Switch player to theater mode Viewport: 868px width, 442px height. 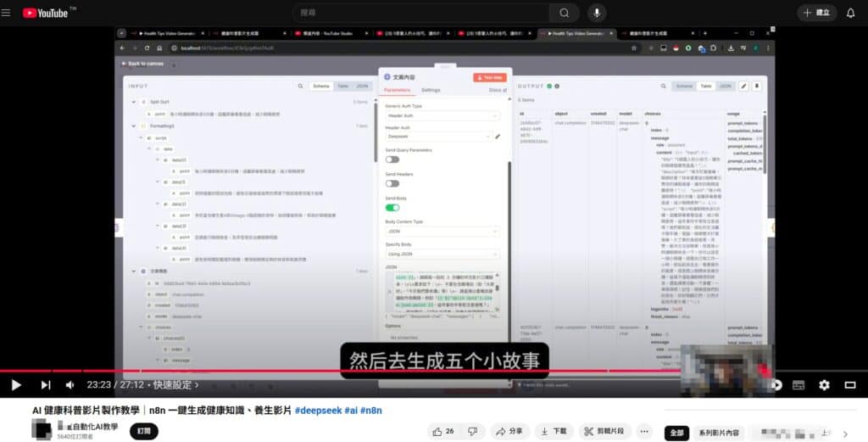pyautogui.click(x=850, y=384)
